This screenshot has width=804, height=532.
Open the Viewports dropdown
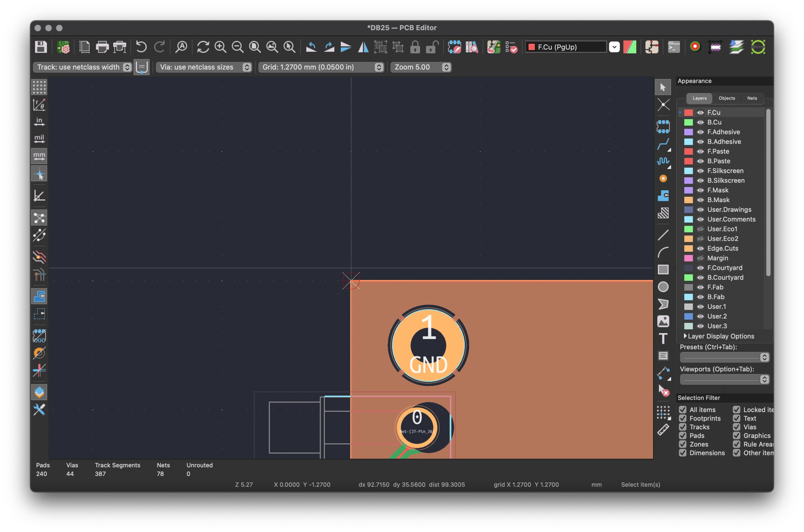tap(724, 379)
